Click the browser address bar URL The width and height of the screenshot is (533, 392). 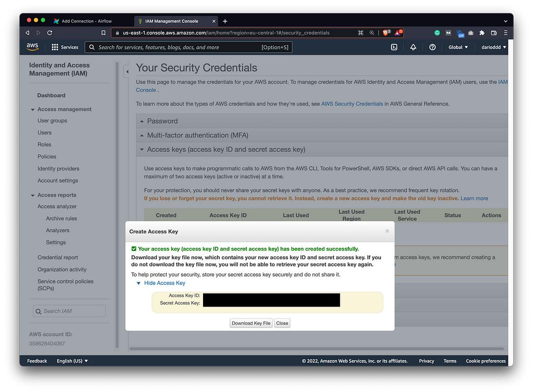[x=226, y=33]
